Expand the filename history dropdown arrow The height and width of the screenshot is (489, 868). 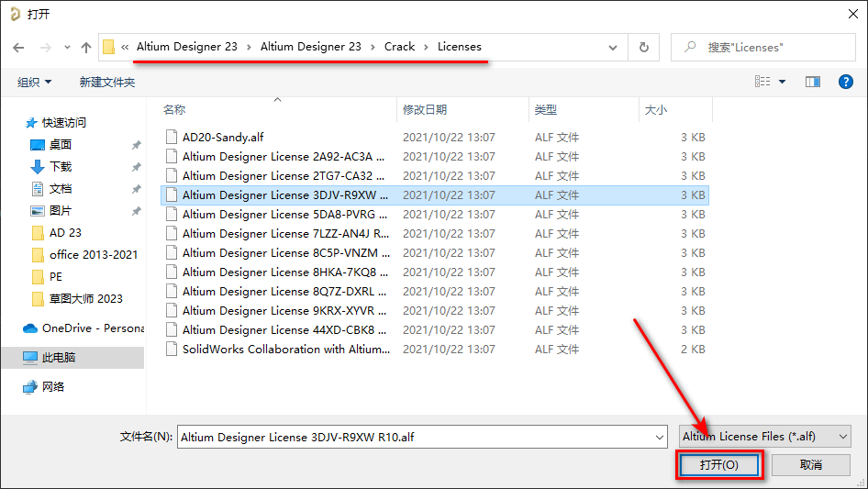(x=660, y=437)
